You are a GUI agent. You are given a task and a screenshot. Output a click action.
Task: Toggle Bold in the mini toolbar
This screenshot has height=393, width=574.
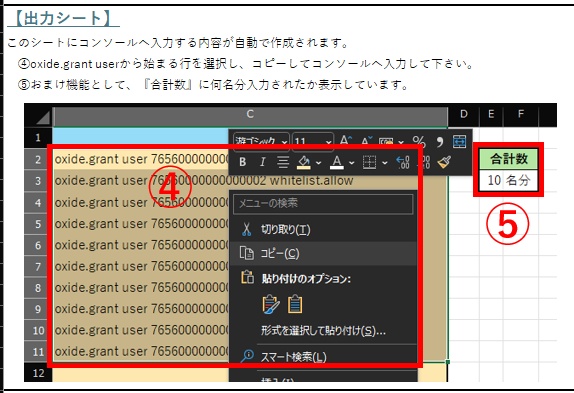point(242,162)
